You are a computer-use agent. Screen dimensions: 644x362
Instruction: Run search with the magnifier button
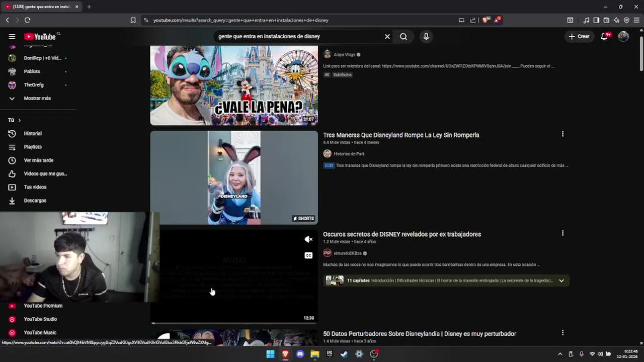point(404,36)
